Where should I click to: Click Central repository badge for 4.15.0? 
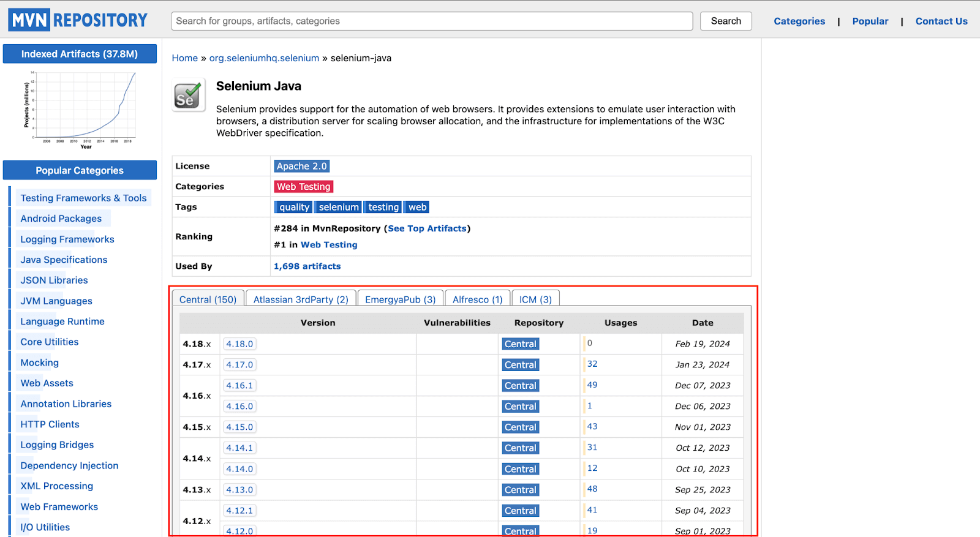521,427
